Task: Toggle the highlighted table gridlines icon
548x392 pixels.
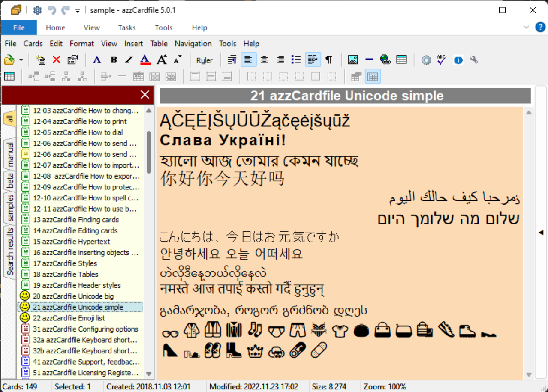Action: 373,77
